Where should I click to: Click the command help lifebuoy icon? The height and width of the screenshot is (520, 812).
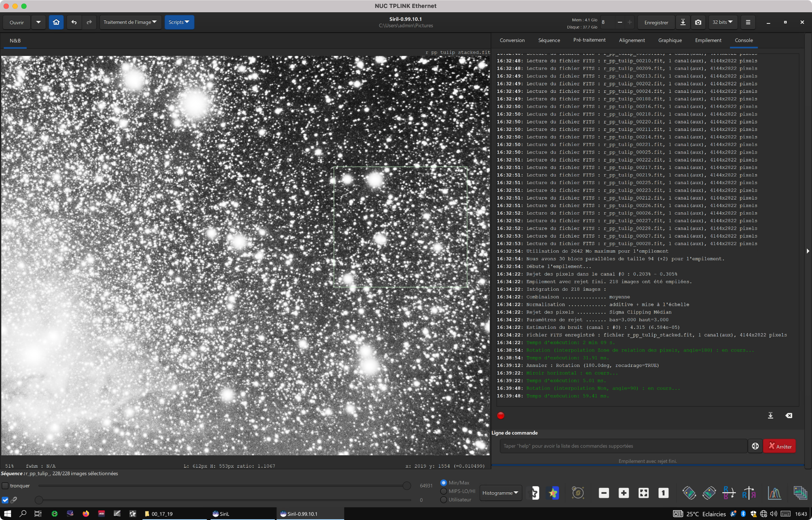point(755,446)
